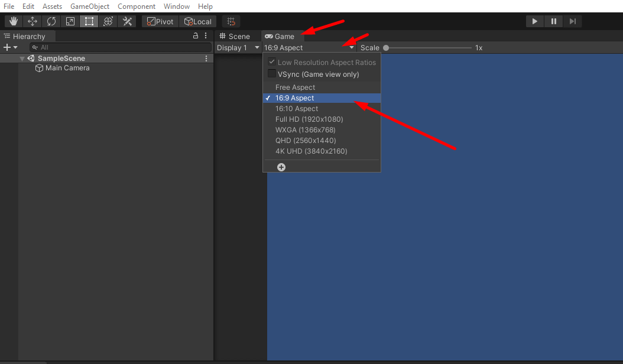This screenshot has height=364, width=623.
Task: Open the create object plus dropdown
Action: [x=10, y=47]
